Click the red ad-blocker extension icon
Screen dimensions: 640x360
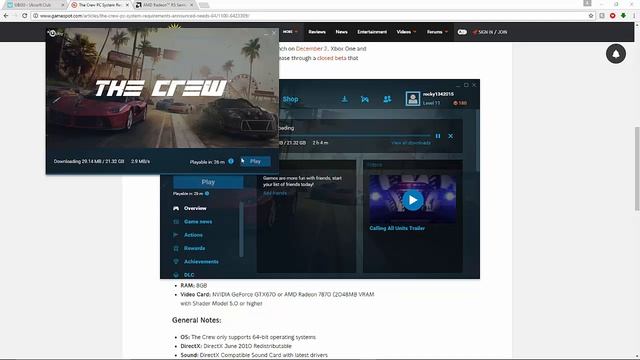(x=613, y=16)
